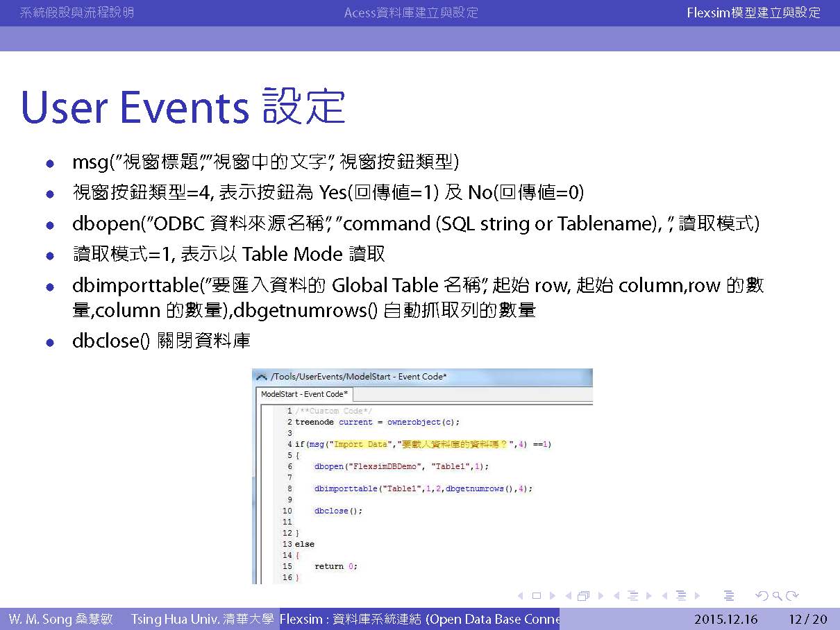
Task: Click the previous slide arrow in navigation bar
Action: (x=522, y=596)
